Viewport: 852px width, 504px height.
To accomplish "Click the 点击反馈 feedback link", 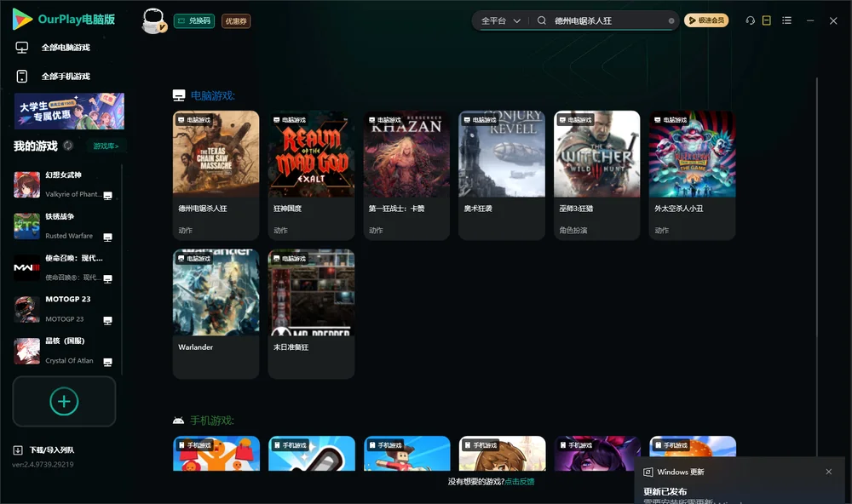I will click(x=520, y=481).
